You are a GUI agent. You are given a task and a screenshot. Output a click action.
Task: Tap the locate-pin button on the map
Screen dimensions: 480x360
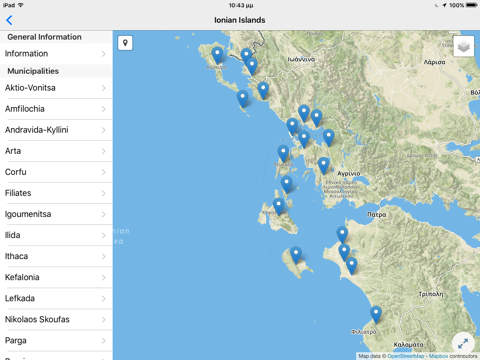tap(125, 43)
